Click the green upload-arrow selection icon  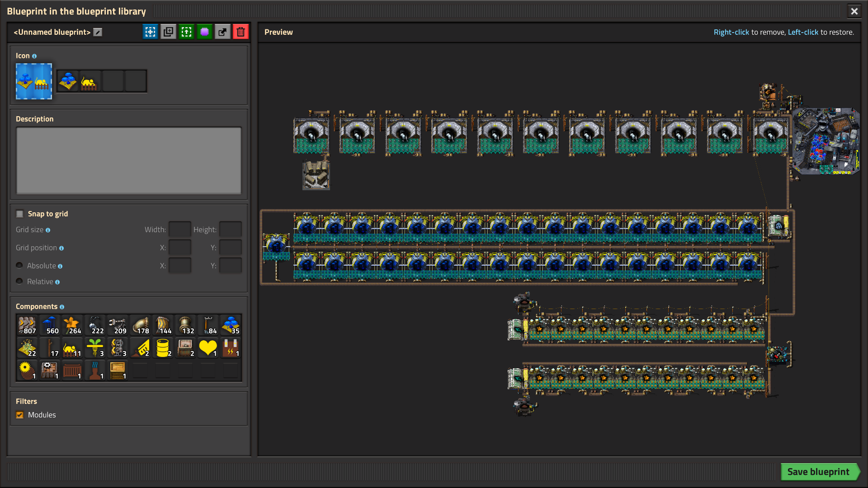[186, 32]
